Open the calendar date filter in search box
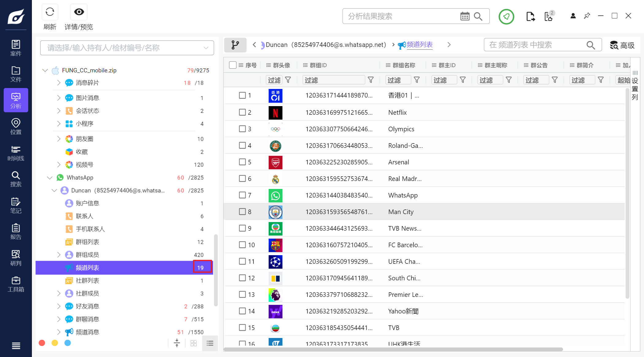Image resolution: width=644 pixels, height=357 pixels. (465, 16)
